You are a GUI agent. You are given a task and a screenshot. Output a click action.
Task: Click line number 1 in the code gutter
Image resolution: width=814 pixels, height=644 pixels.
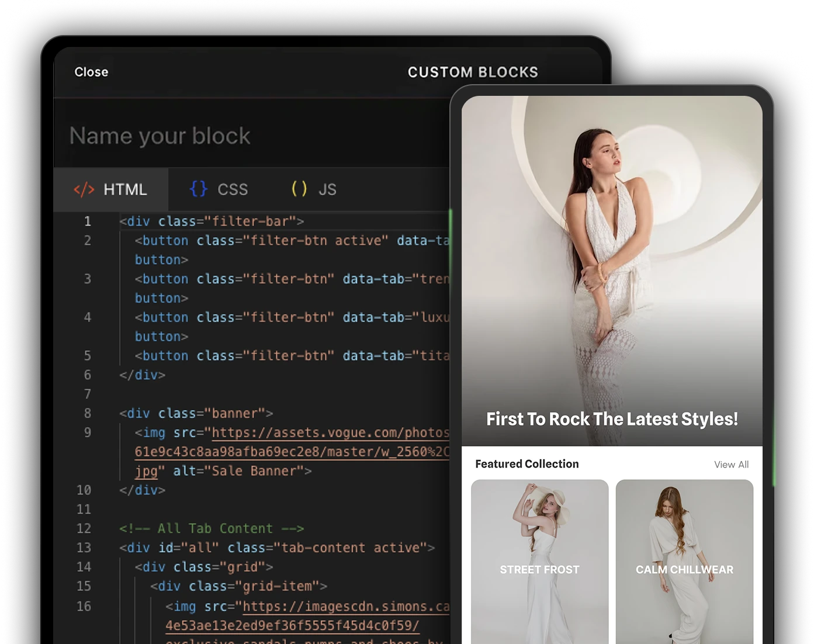coord(87,221)
